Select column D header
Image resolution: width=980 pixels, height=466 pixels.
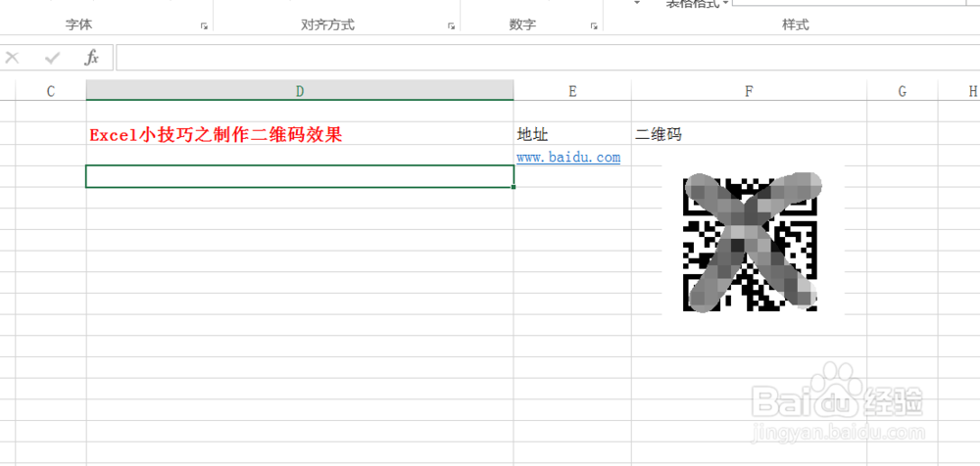(299, 91)
